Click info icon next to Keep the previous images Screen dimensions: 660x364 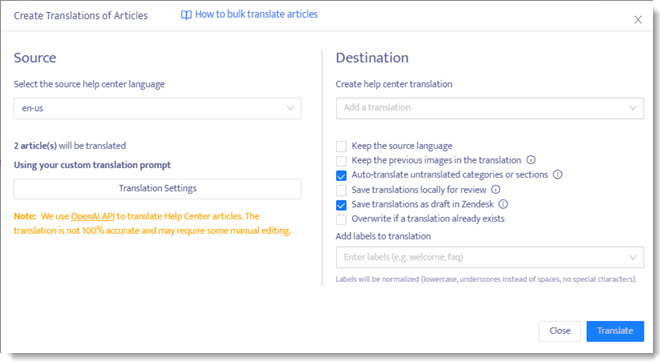click(531, 160)
